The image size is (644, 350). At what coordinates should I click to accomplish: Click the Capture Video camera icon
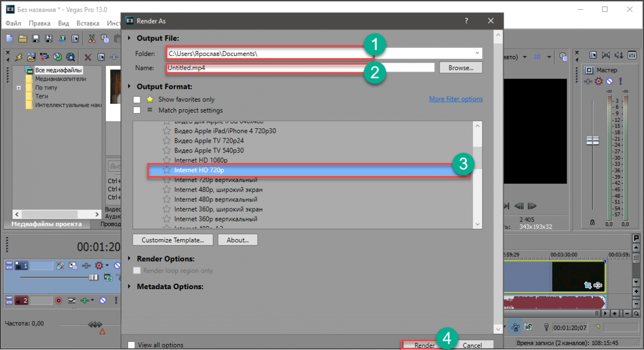[44, 57]
